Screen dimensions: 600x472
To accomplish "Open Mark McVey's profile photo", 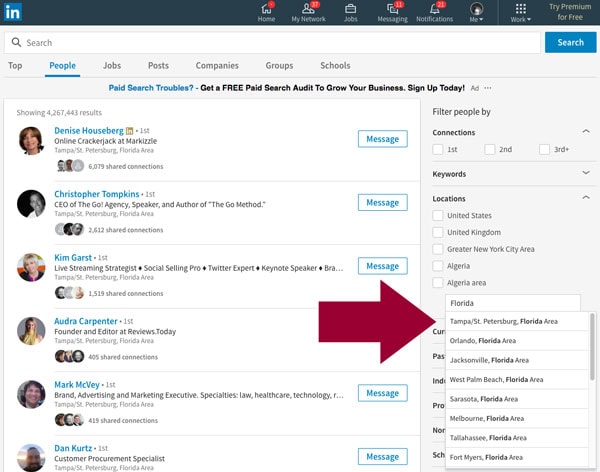I will pyautogui.click(x=31, y=395).
